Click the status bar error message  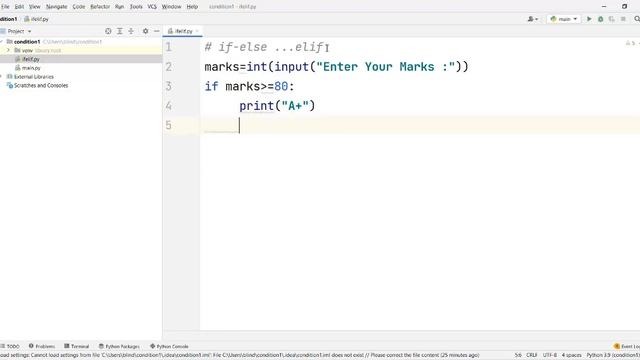click(240, 355)
